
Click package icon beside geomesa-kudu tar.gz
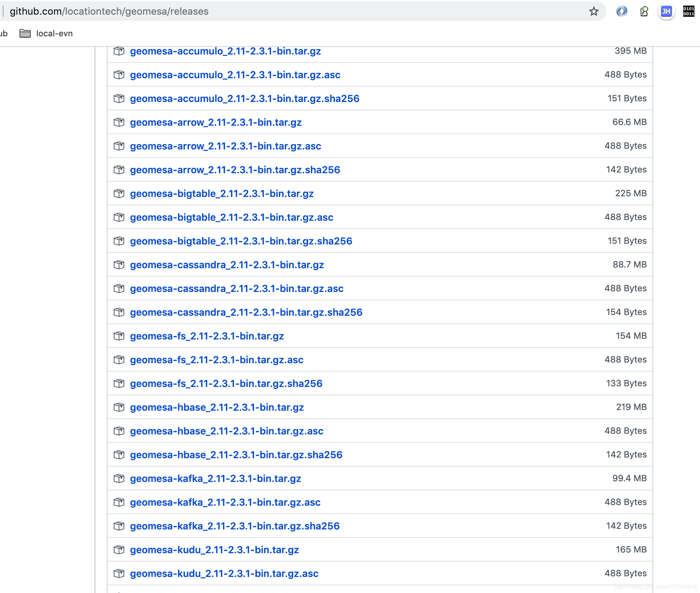(119, 550)
